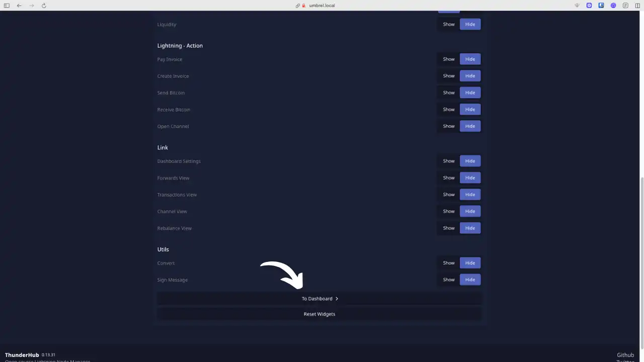
Task: Toggle the split view icon at far right
Action: coord(637,6)
